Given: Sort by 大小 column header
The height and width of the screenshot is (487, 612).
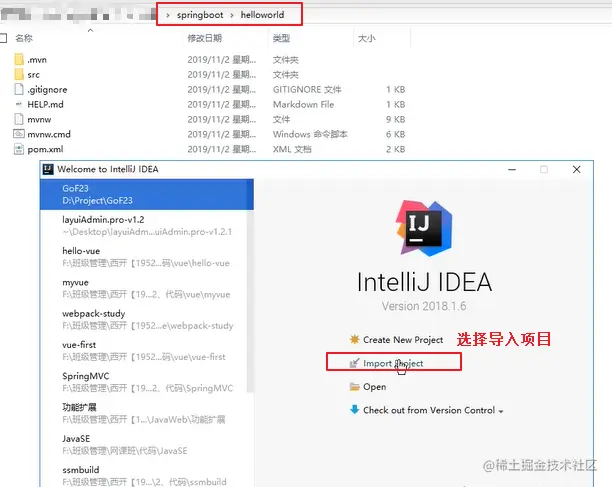Looking at the screenshot, I should [x=366, y=38].
